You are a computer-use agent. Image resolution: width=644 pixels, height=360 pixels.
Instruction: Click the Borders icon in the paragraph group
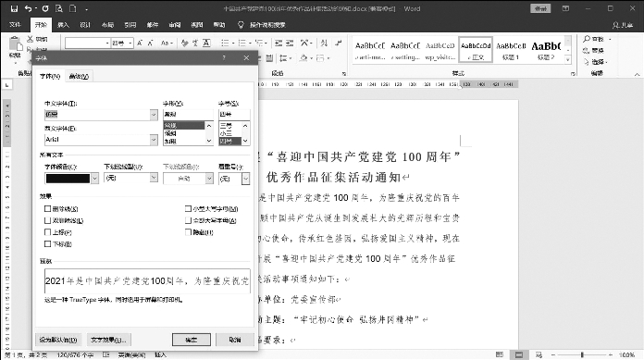[320, 58]
